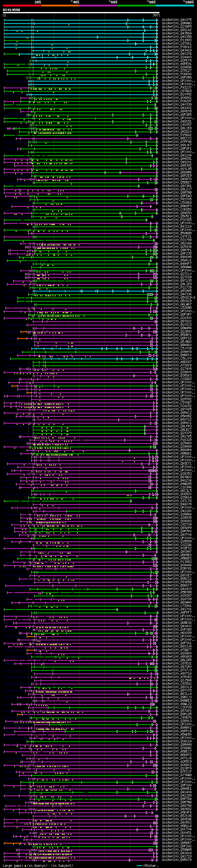
Task: Choose the UniRef100_C6TN18 hit name
Action: click(177, 91)
